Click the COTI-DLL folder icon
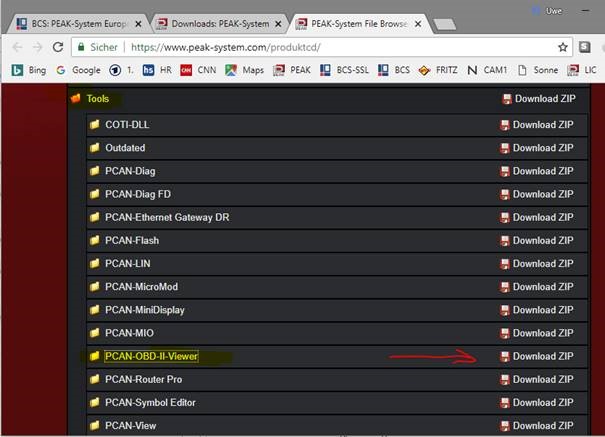 pos(95,125)
